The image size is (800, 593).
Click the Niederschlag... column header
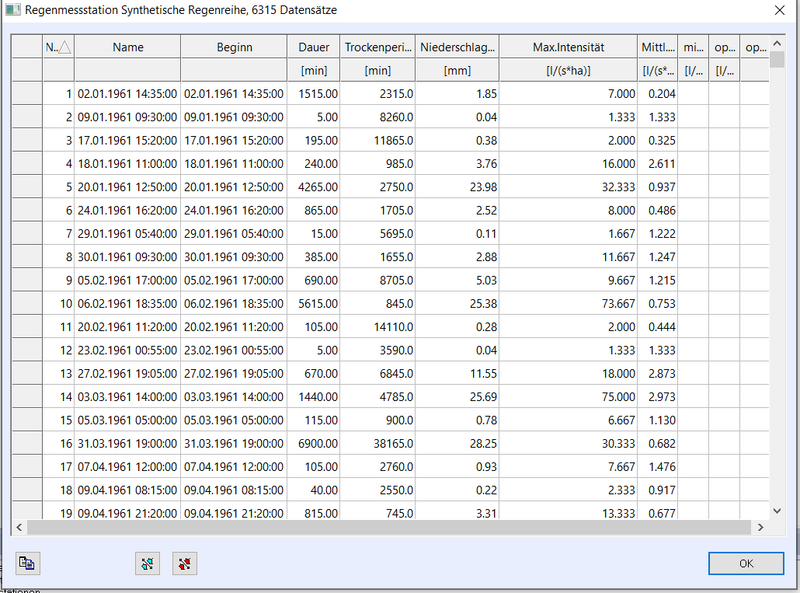point(457,47)
